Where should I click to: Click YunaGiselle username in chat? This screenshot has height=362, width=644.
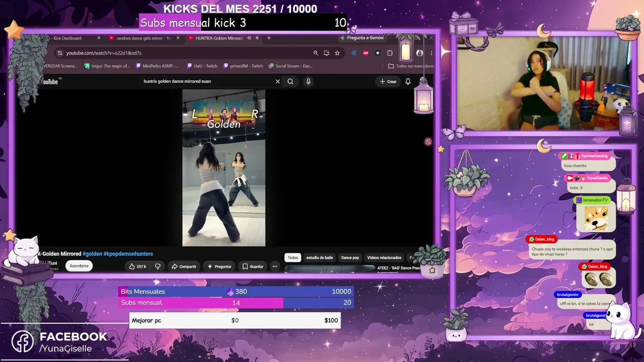tap(597, 178)
